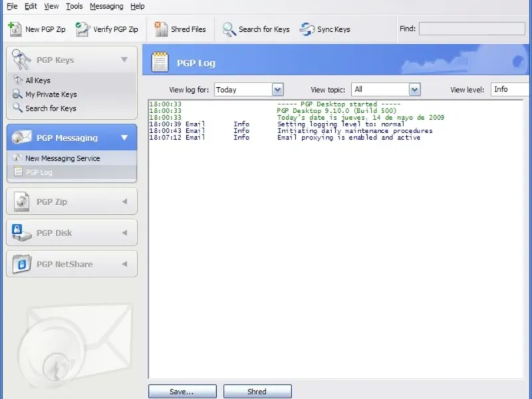This screenshot has width=532, height=399.
Task: Click the PGP Zip panel title
Action: (52, 201)
